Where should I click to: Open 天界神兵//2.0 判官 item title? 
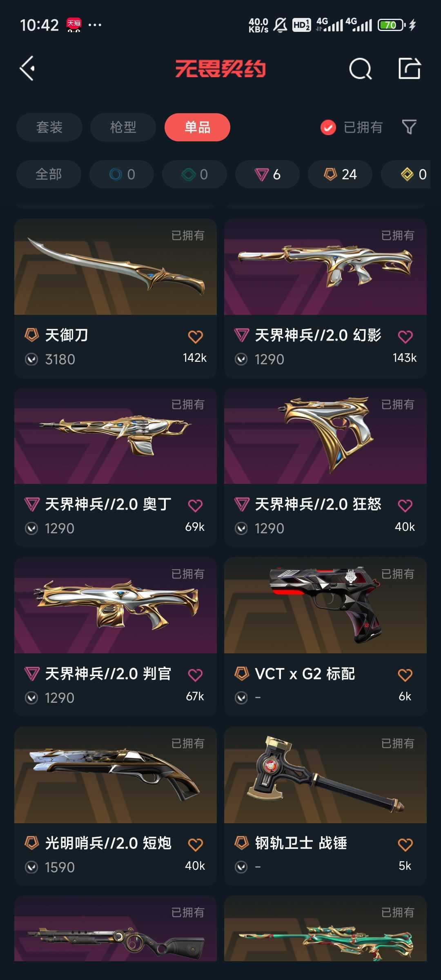pos(108,674)
